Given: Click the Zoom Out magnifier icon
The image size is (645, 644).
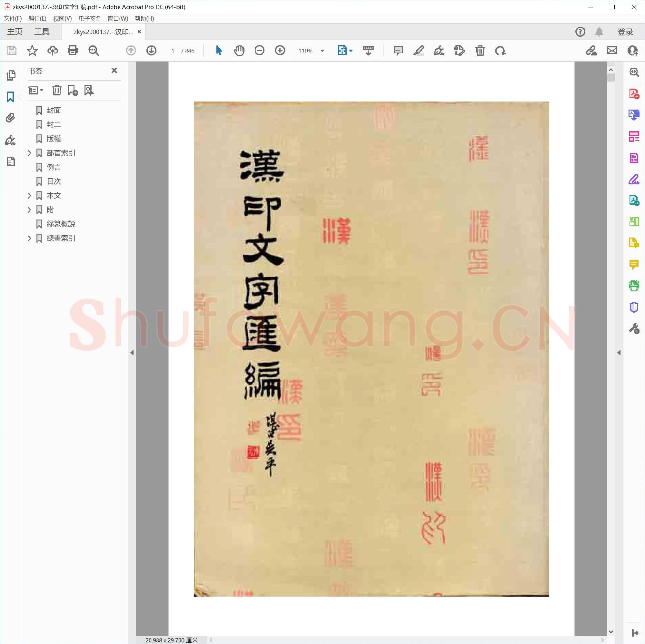Looking at the screenshot, I should tap(259, 51).
